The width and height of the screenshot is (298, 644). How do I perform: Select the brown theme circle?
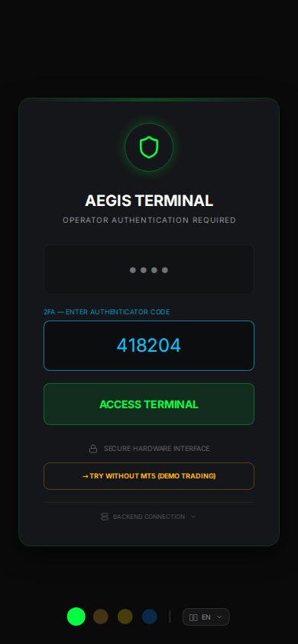point(101,617)
